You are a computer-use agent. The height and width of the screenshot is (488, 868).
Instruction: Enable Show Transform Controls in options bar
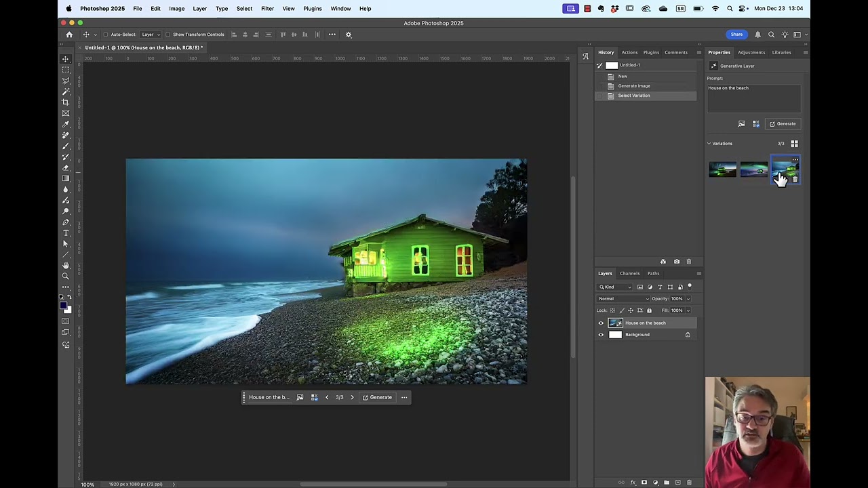point(167,34)
